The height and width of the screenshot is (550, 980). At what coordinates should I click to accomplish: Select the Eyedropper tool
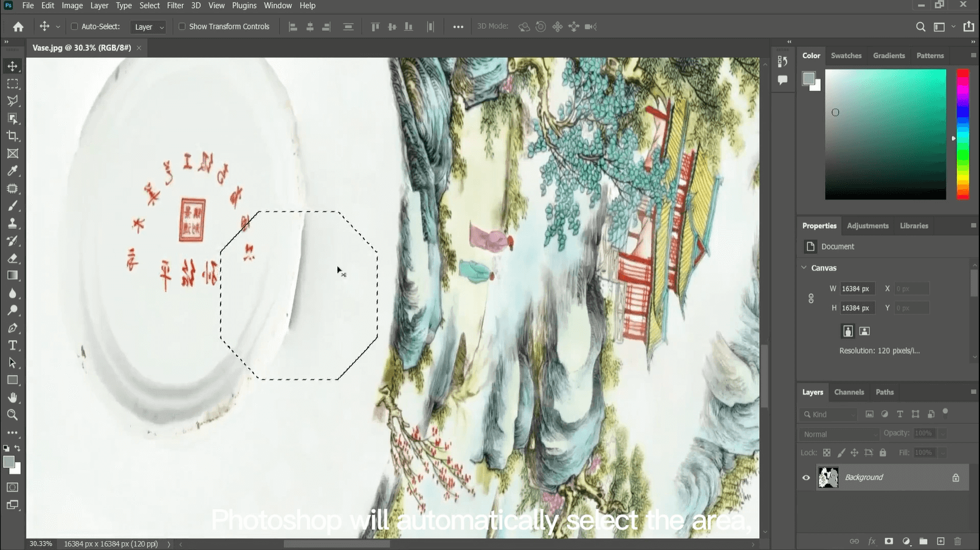coord(12,171)
